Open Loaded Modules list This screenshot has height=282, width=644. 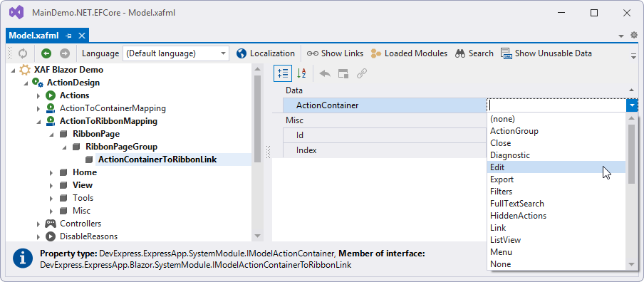click(x=409, y=53)
